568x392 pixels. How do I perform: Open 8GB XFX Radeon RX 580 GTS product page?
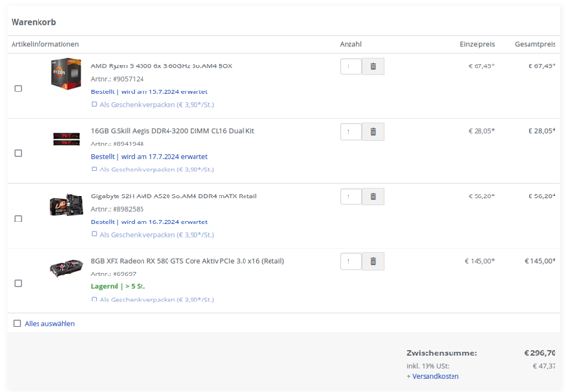[188, 261]
